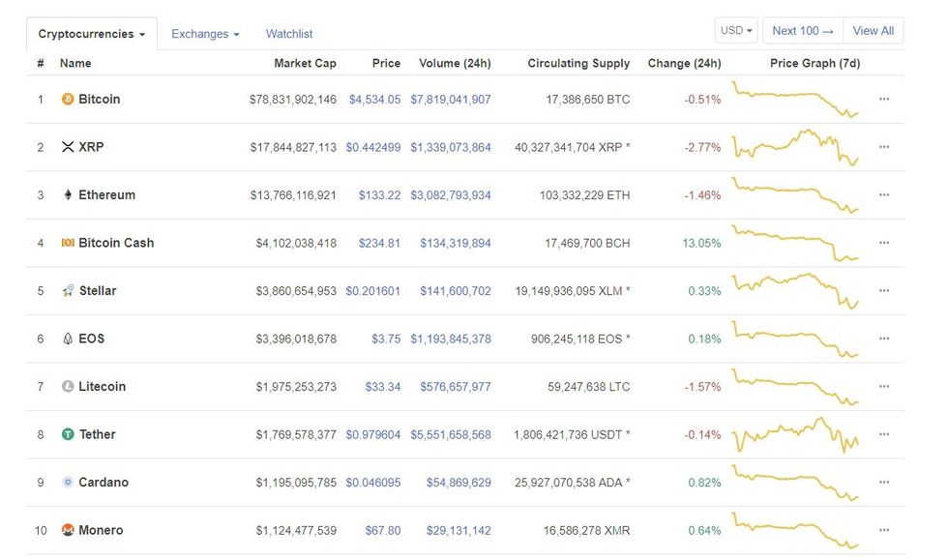Click the Bitcoin Cash logo icon
Image resolution: width=948 pixels, height=560 pixels.
(68, 243)
